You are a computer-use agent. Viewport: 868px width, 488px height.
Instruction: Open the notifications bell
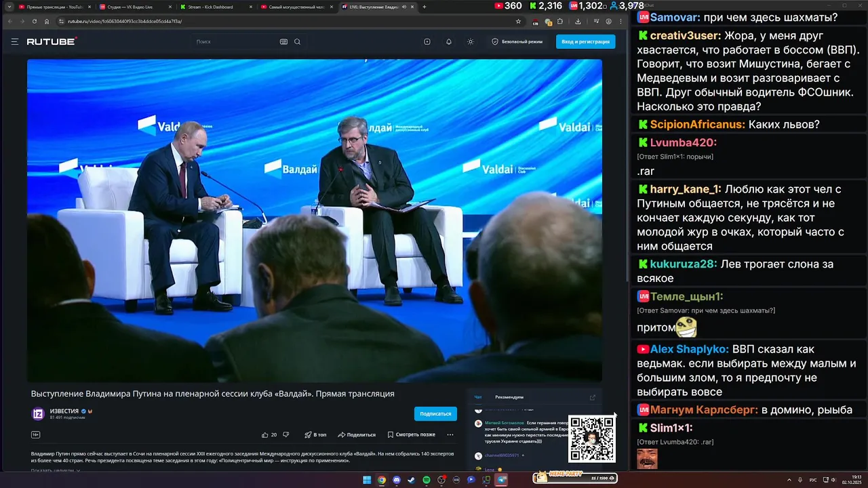point(449,41)
